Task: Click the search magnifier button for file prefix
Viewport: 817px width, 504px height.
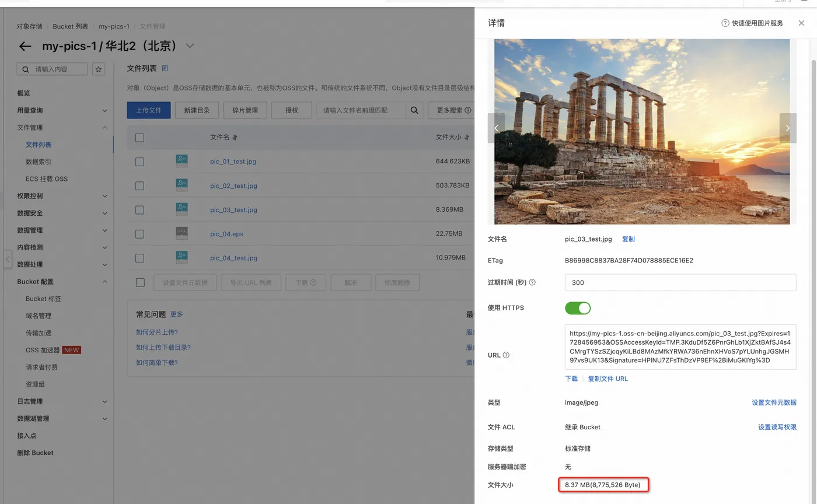Action: click(x=414, y=110)
